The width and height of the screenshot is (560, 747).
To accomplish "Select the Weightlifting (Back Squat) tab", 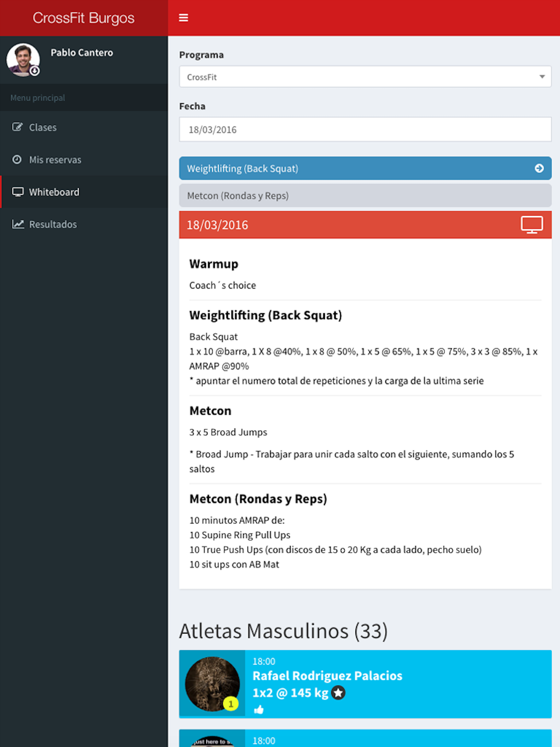I will (365, 168).
